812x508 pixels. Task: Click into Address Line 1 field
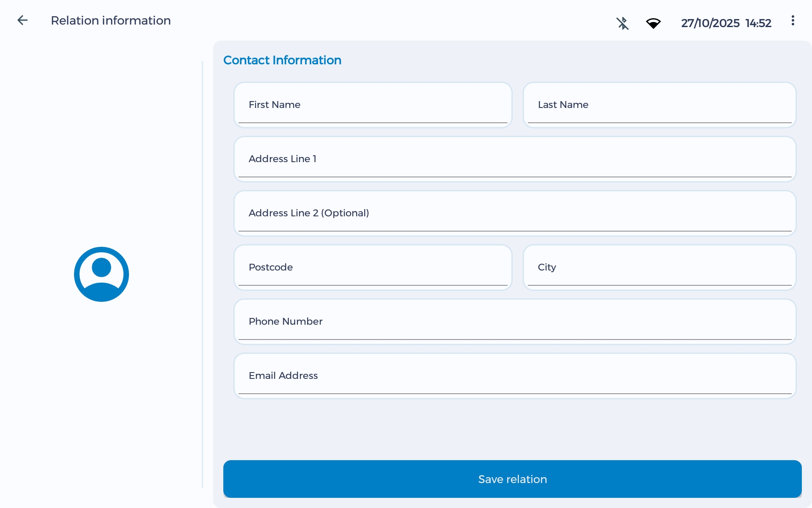(x=515, y=159)
